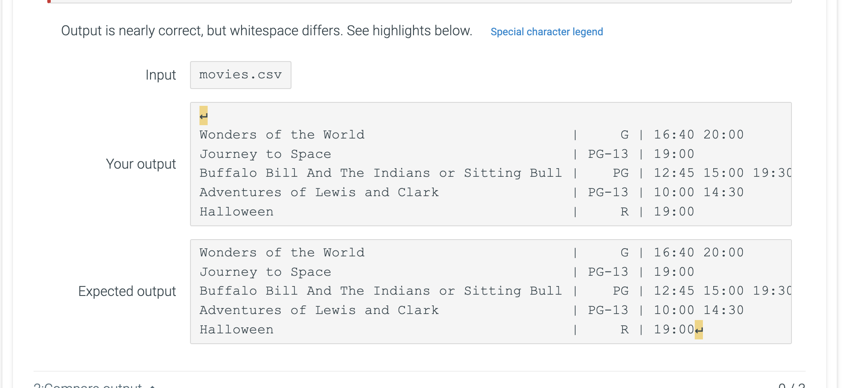Click the Journey to Space row
The height and width of the screenshot is (388, 868).
(x=265, y=154)
